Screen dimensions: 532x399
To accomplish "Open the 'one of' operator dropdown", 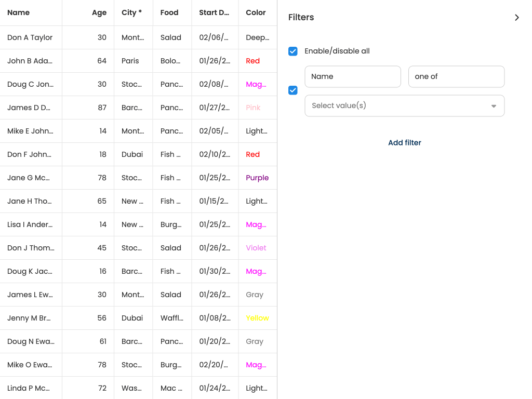I will (x=456, y=76).
